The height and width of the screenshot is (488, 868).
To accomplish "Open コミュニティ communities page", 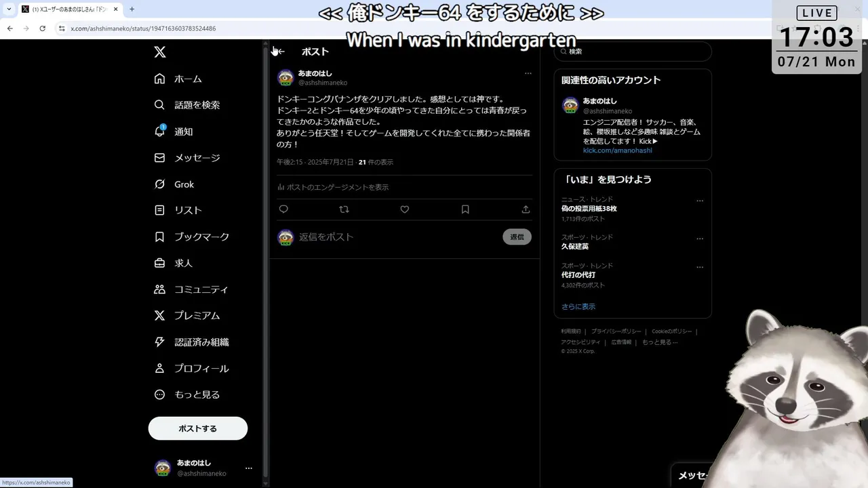I will point(191,289).
